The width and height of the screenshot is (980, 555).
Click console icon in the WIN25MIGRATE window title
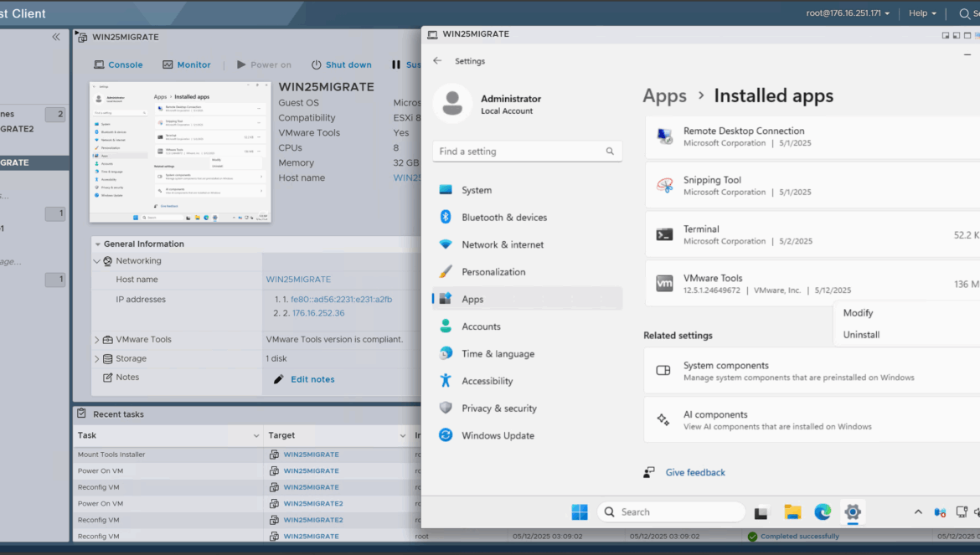point(432,34)
